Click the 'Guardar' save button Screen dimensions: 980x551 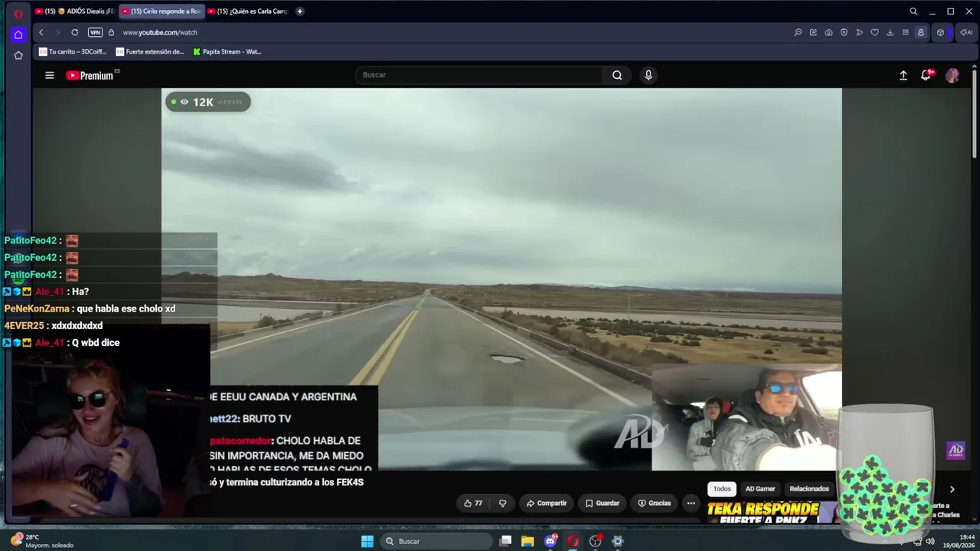603,503
